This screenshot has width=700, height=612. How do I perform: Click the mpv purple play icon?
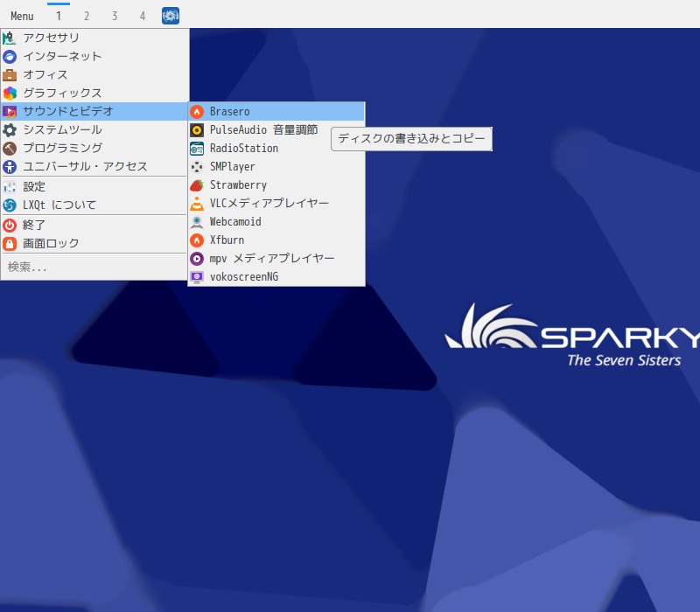(x=197, y=258)
